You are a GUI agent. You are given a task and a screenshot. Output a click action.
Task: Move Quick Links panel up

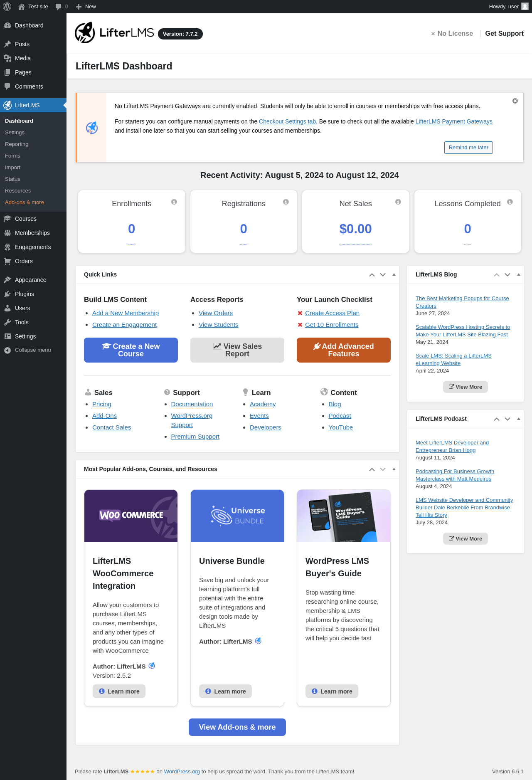click(x=372, y=275)
